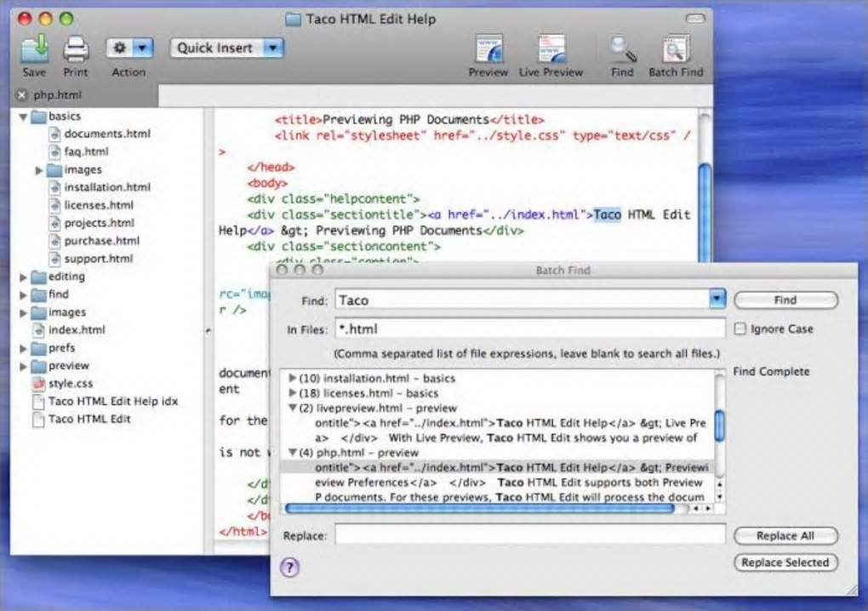Open the Quick Insert dropdown
Image resolution: width=868 pixels, height=611 pixels.
click(x=226, y=49)
